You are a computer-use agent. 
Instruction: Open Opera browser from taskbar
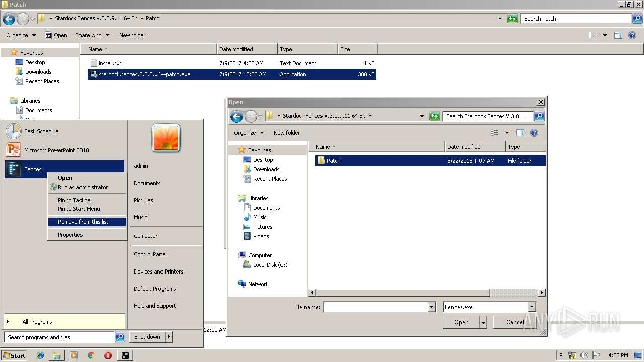coord(108,355)
